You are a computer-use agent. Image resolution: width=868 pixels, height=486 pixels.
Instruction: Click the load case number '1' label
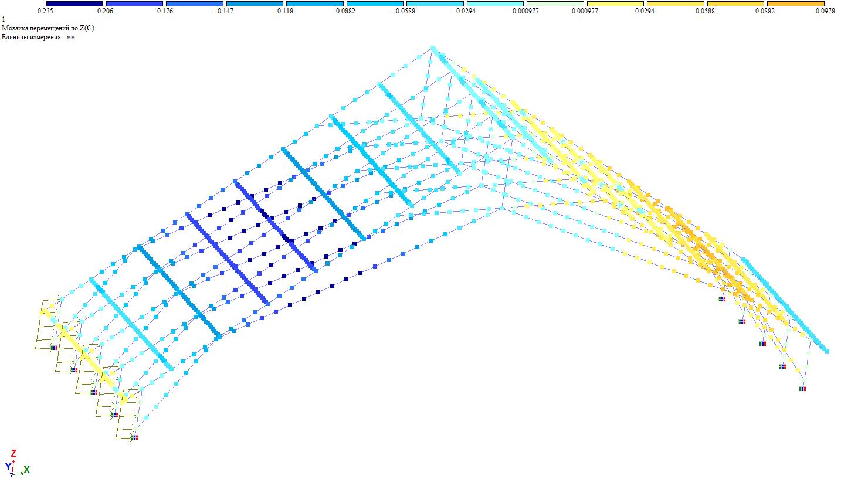coord(4,19)
